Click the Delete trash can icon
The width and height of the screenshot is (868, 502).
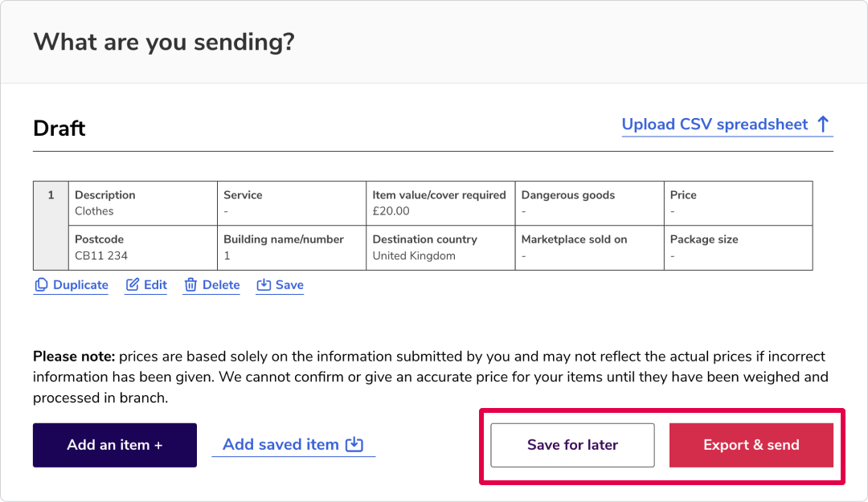[x=190, y=285]
